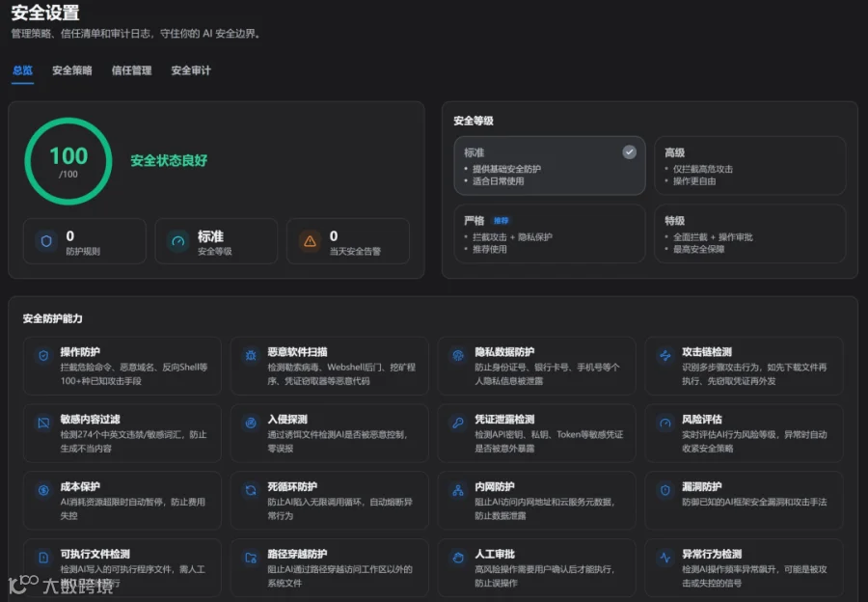Viewport: 868px width, 602px height.
Task: Click the 凭证泄露检测 card title
Action: (x=504, y=420)
